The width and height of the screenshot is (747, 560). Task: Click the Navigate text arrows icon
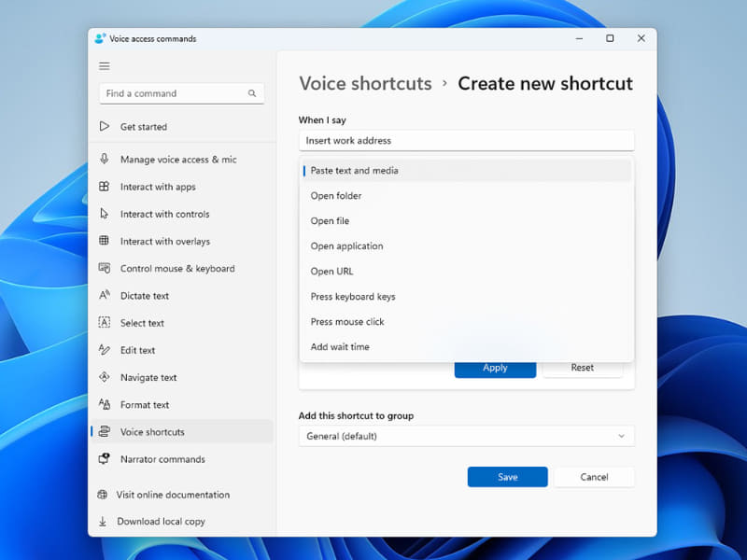[x=105, y=377]
